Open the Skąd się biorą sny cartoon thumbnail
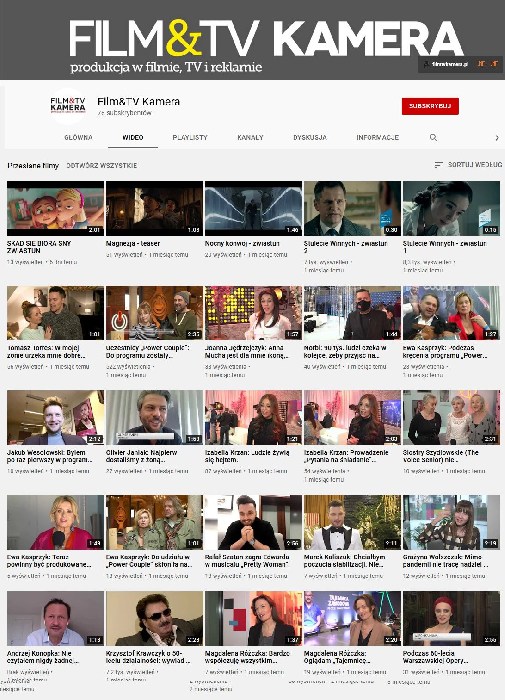The height and width of the screenshot is (700, 505). click(x=55, y=208)
